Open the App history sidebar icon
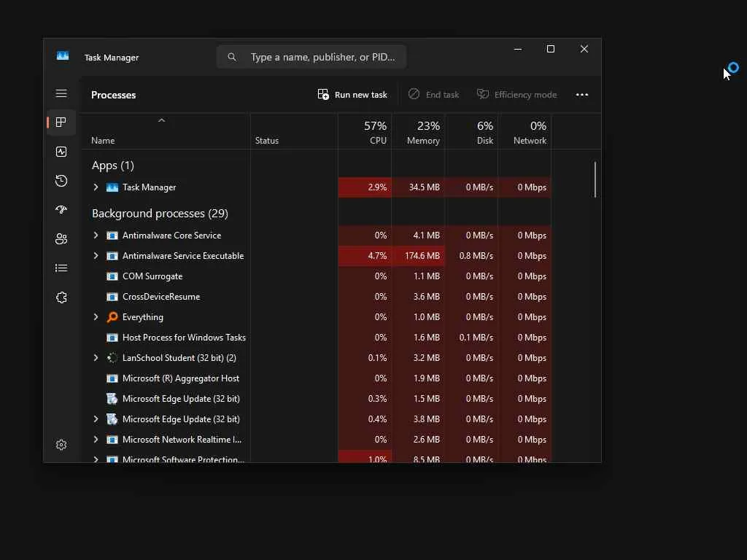 tap(61, 181)
